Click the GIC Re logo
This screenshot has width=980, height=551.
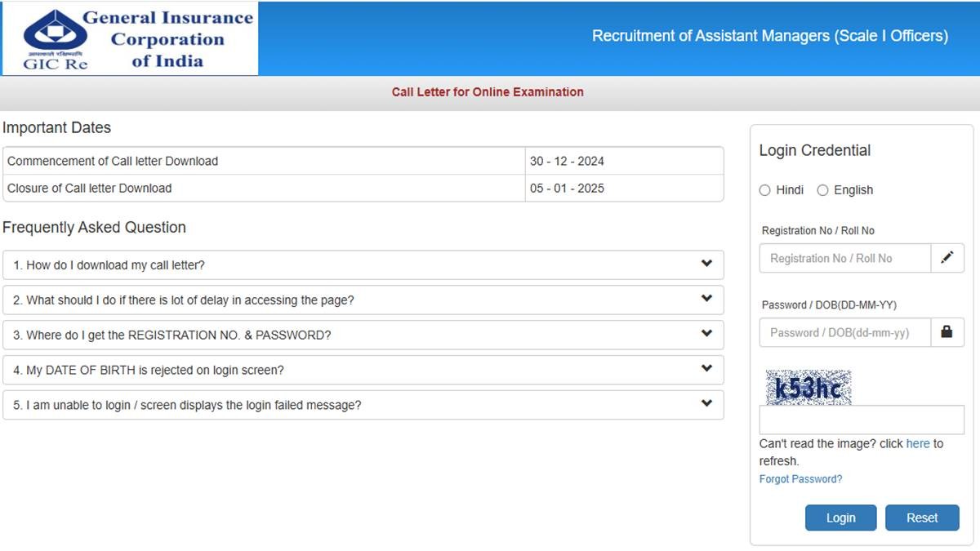tap(131, 38)
